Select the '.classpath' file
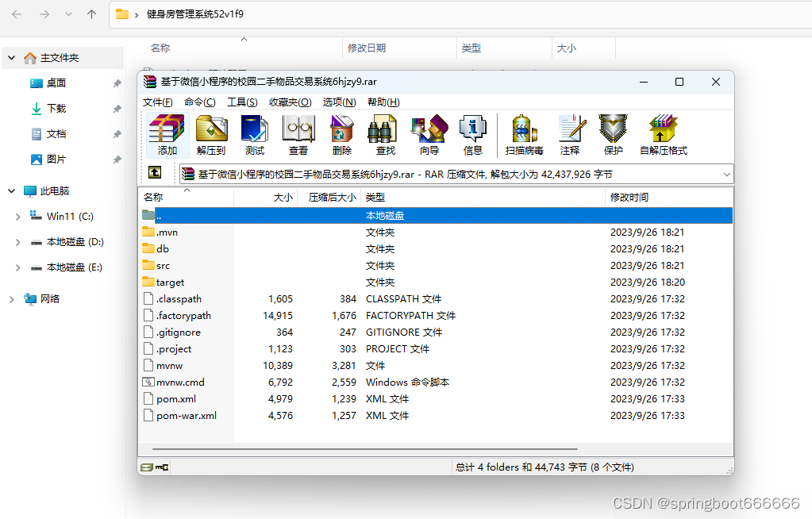812x519 pixels. pos(436,299)
